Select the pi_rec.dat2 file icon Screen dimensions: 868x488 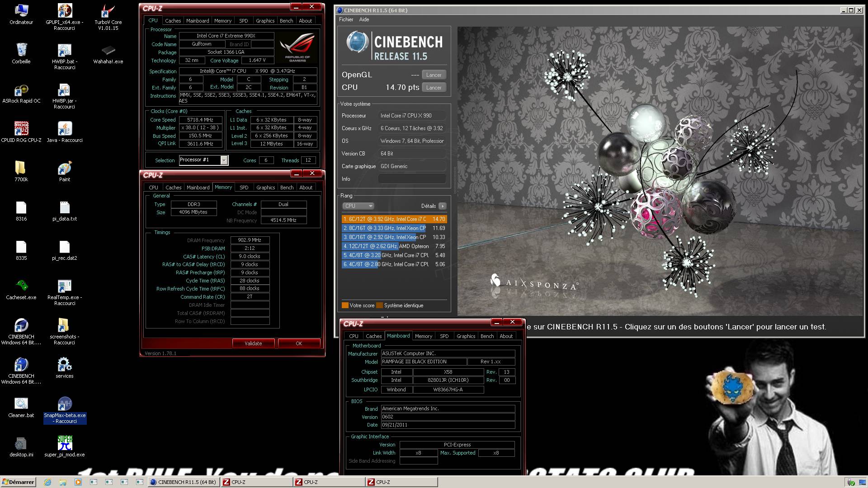(65, 250)
